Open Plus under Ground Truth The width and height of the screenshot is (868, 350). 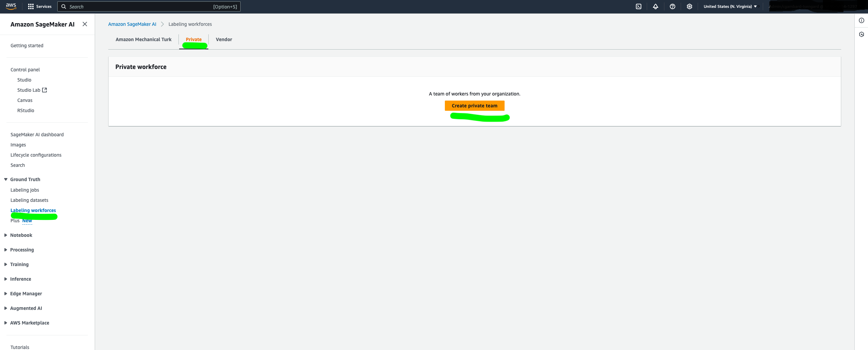tap(15, 221)
